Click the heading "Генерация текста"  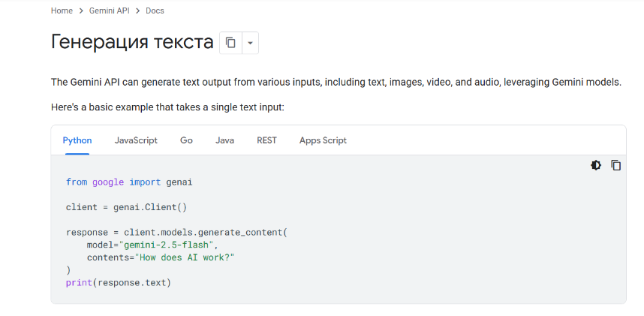[x=132, y=42]
